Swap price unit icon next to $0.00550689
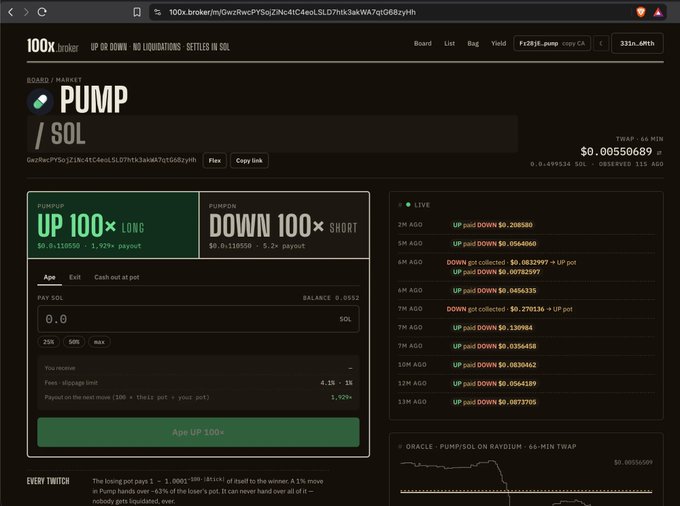680x506 pixels. click(x=659, y=153)
